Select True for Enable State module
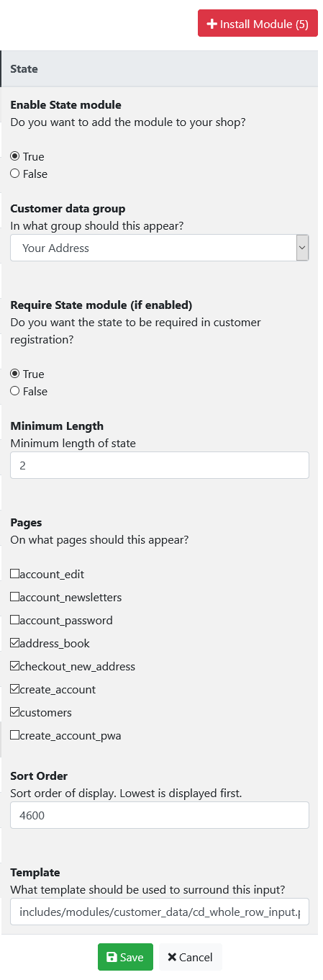This screenshot has height=980, width=323. click(14, 156)
